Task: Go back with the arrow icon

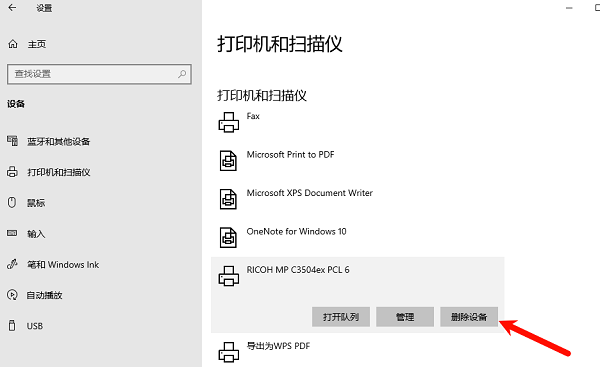Action: pyautogui.click(x=12, y=8)
